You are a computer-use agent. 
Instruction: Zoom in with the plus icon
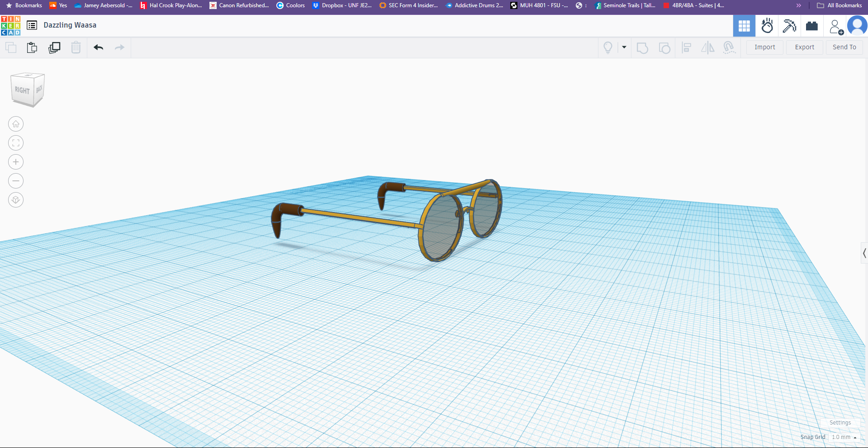(16, 162)
